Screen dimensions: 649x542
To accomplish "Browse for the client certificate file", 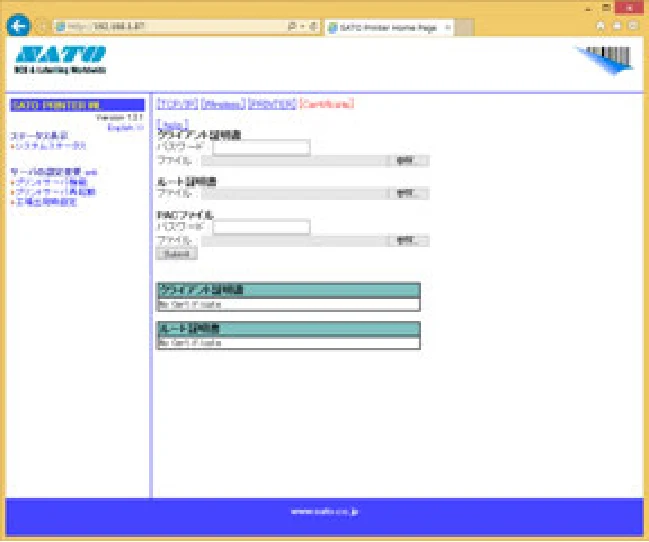I will coord(409,161).
